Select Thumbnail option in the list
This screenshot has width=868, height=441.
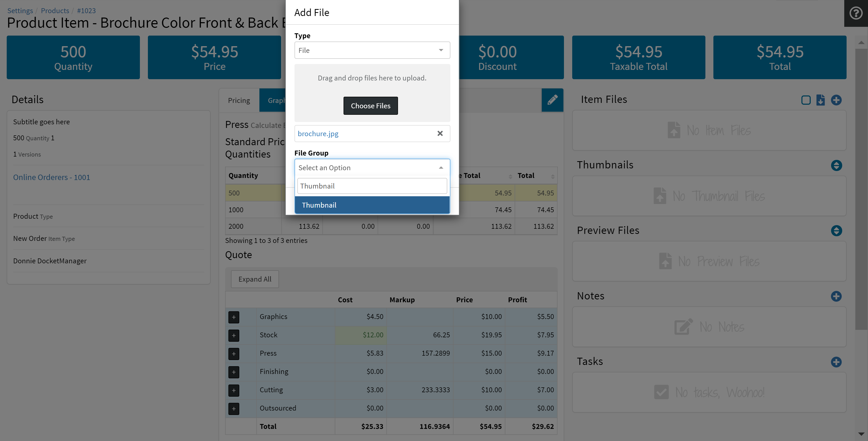click(372, 205)
